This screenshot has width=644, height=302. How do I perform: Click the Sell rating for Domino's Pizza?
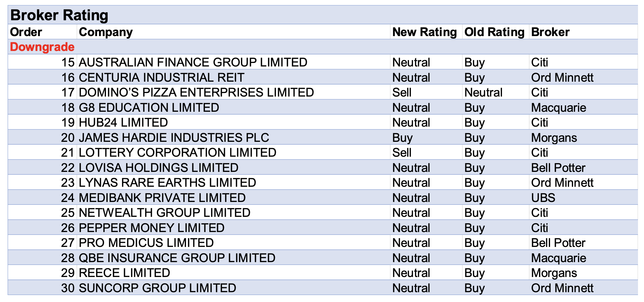[x=402, y=92]
